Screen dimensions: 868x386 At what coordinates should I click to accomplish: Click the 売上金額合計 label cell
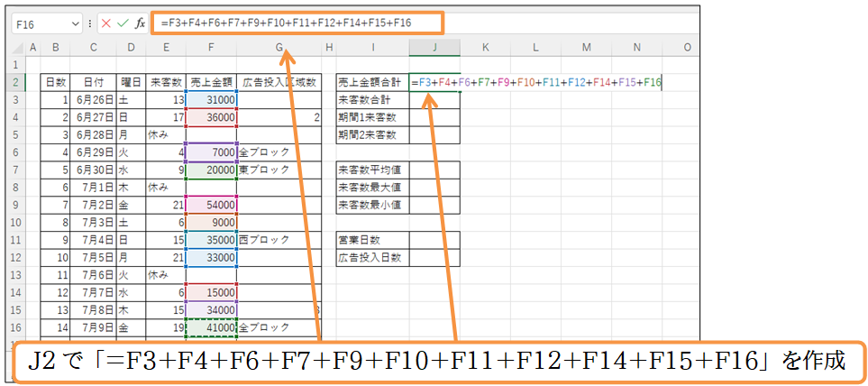coord(373,82)
